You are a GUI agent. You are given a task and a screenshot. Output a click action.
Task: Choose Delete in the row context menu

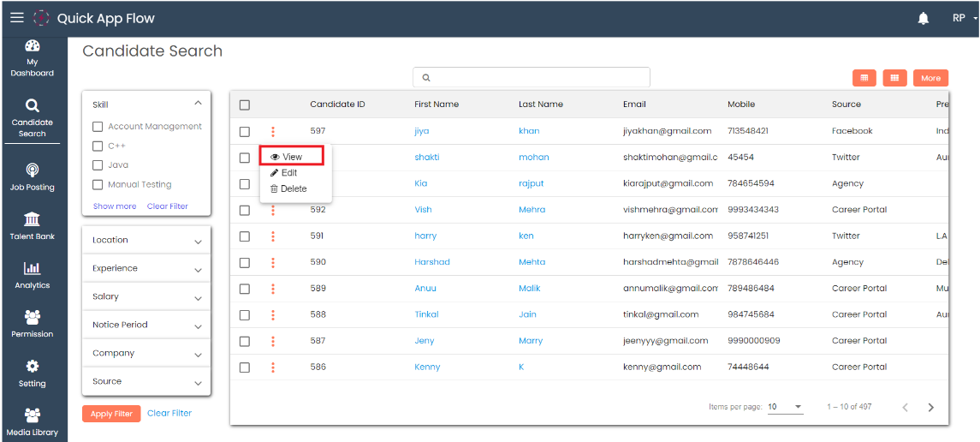tap(288, 188)
